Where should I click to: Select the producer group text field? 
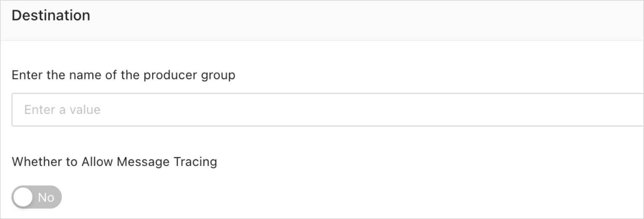328,110
